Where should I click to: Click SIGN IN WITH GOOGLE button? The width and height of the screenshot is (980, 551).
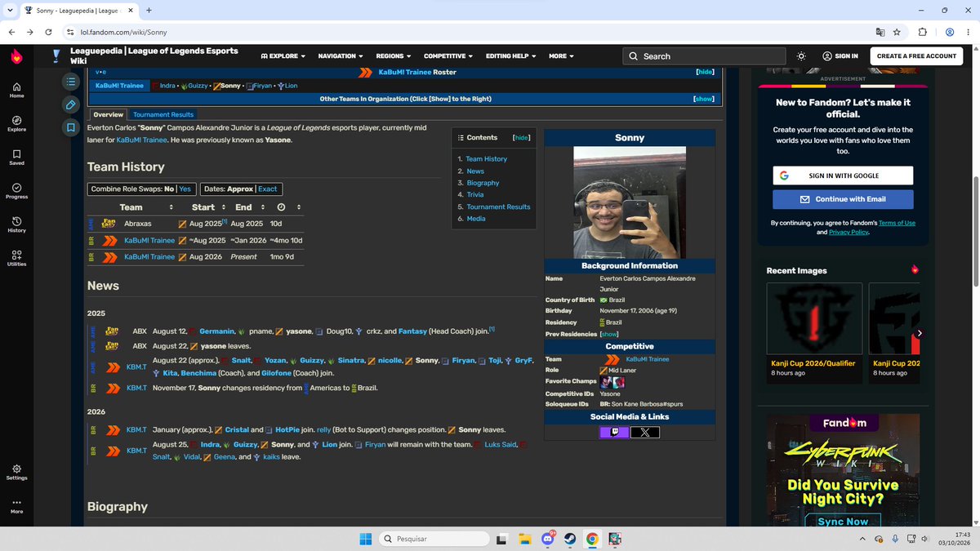843,176
